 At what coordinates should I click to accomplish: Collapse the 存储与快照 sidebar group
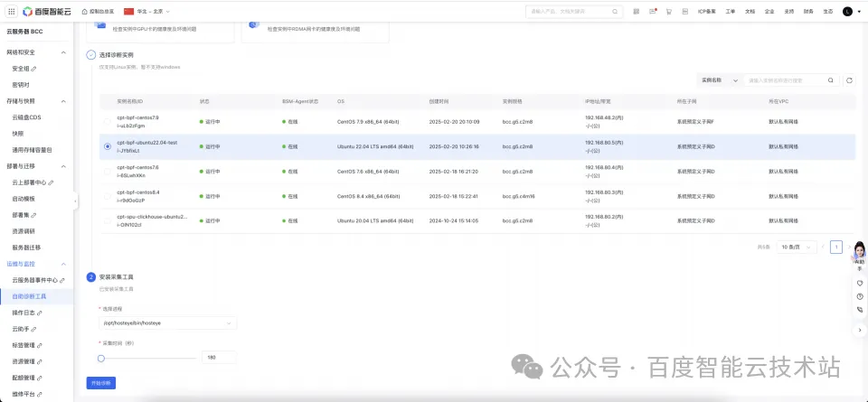tap(63, 101)
